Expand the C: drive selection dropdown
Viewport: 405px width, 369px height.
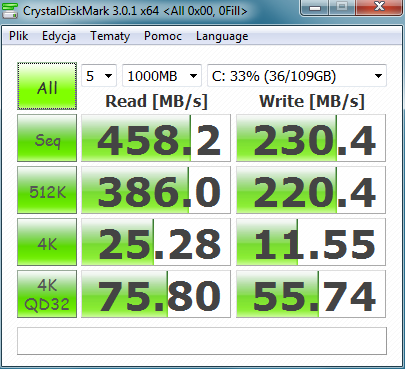click(297, 76)
